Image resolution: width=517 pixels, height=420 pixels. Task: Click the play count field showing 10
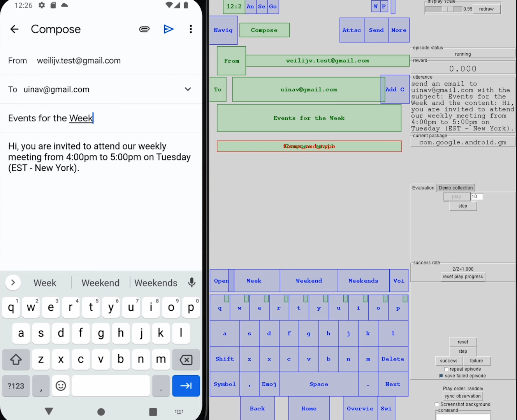(x=477, y=197)
